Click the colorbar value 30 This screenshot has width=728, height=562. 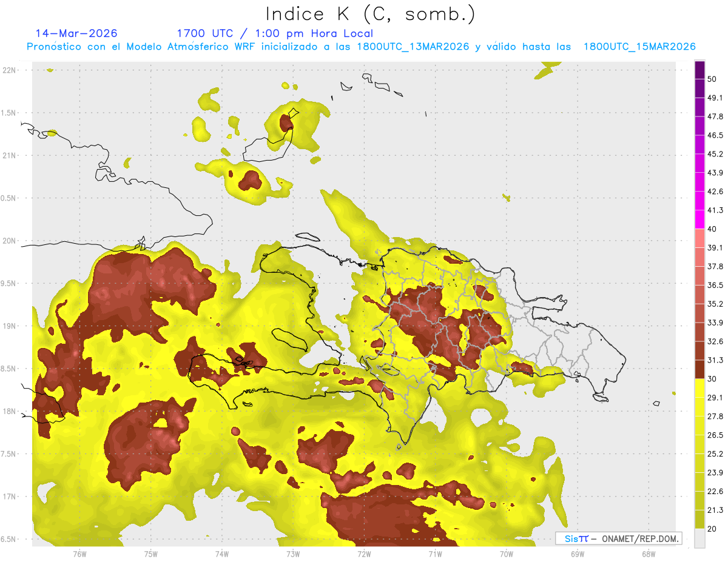point(712,379)
